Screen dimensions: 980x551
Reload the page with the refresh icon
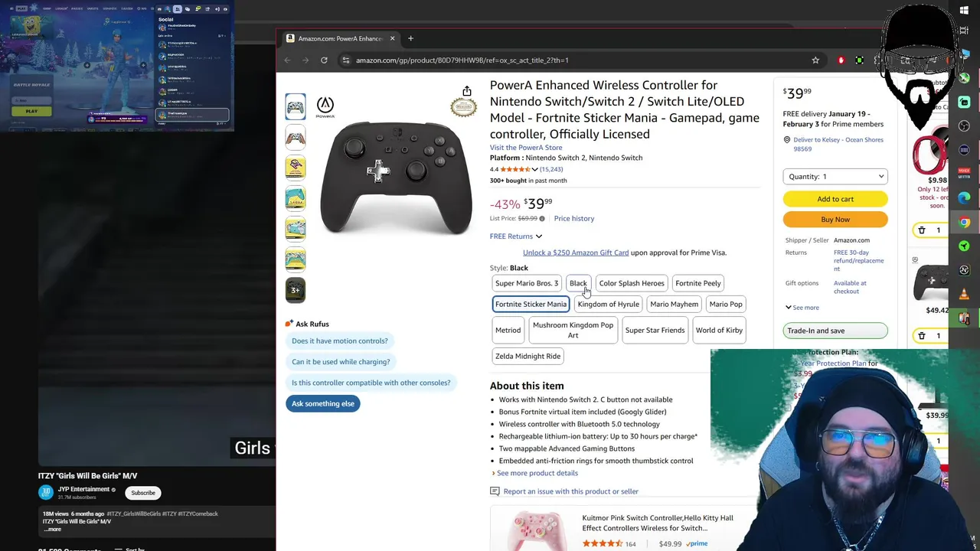(x=324, y=60)
